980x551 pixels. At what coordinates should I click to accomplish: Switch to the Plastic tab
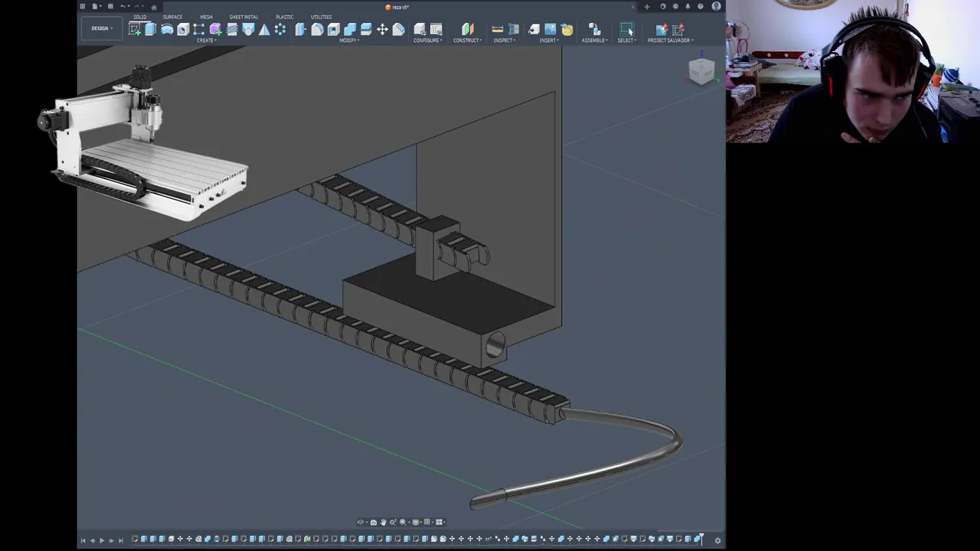tap(284, 17)
